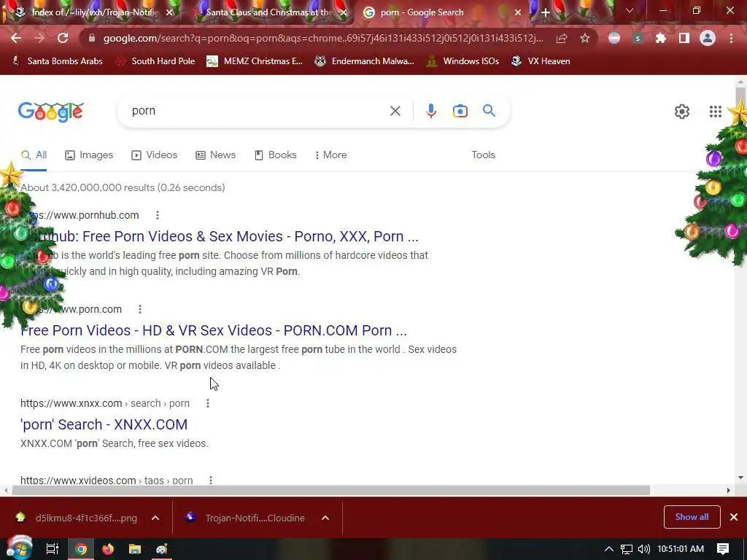Open the Chrome profile avatar
Screen dimensions: 747x560
tap(708, 38)
